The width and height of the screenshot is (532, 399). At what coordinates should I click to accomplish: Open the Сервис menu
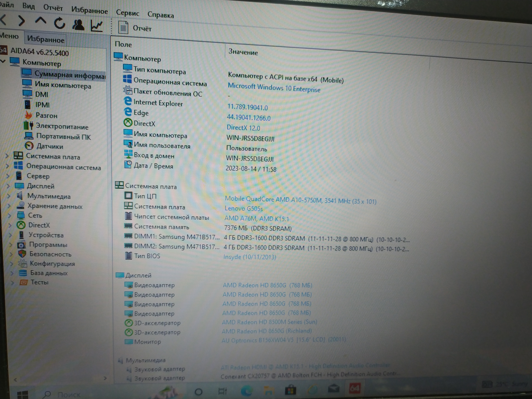(127, 13)
